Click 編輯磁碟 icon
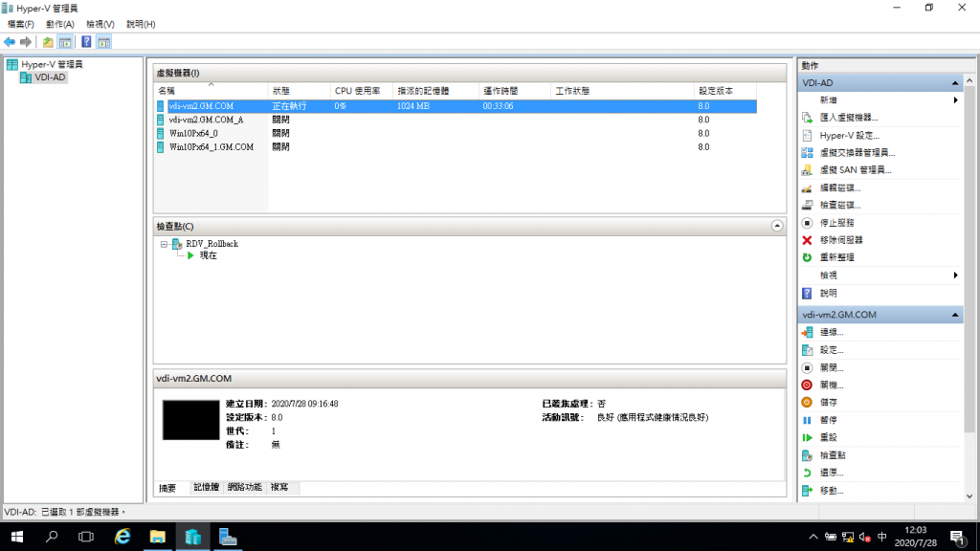This screenshot has height=551, width=980. (807, 187)
